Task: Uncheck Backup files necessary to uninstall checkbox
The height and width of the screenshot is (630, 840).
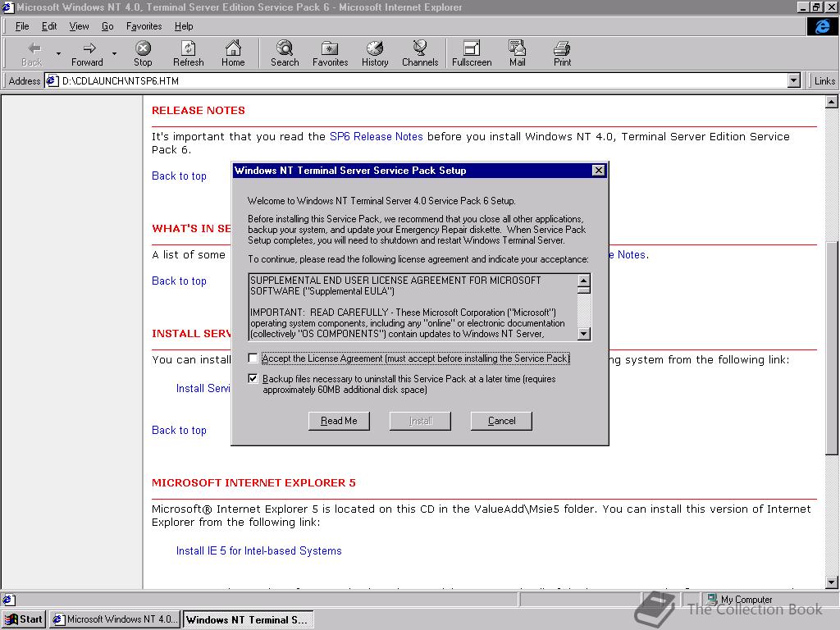Action: click(x=253, y=379)
